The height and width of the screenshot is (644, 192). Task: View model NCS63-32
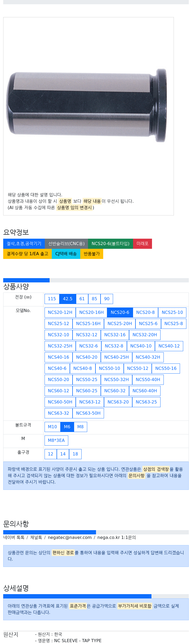tap(59, 413)
